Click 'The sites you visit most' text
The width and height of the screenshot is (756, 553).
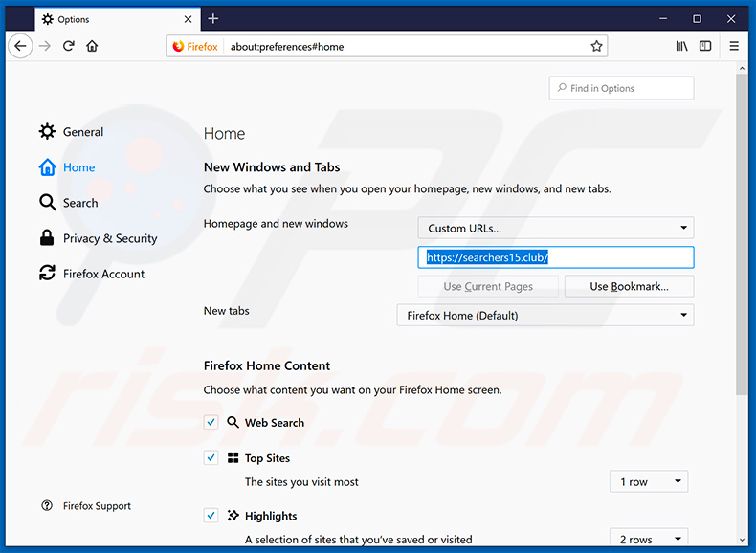point(301,482)
